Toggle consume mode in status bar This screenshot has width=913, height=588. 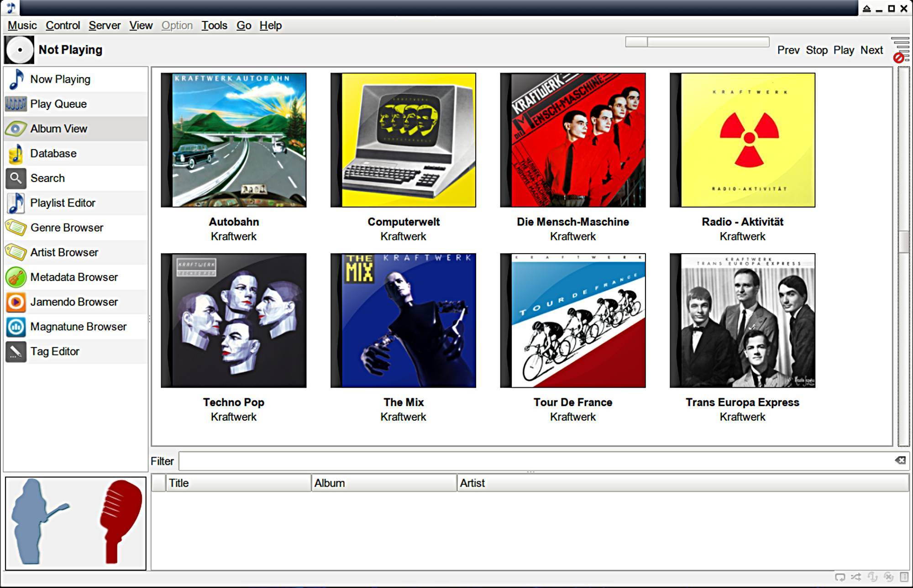coord(888,578)
